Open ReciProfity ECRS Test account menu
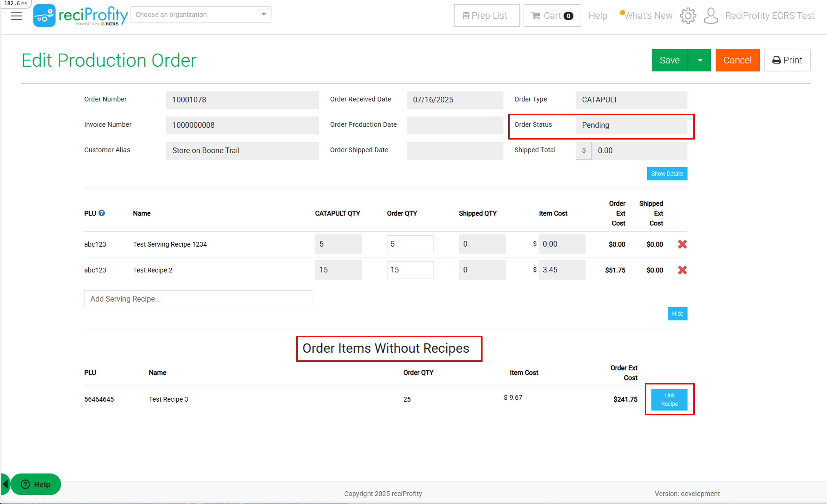The width and height of the screenshot is (827, 504). tap(770, 15)
